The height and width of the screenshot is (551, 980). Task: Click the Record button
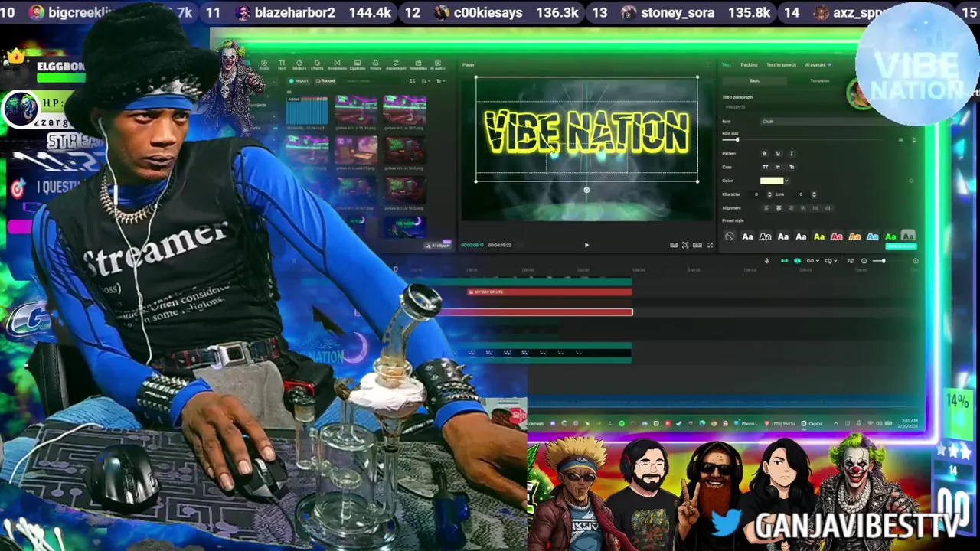tap(325, 81)
